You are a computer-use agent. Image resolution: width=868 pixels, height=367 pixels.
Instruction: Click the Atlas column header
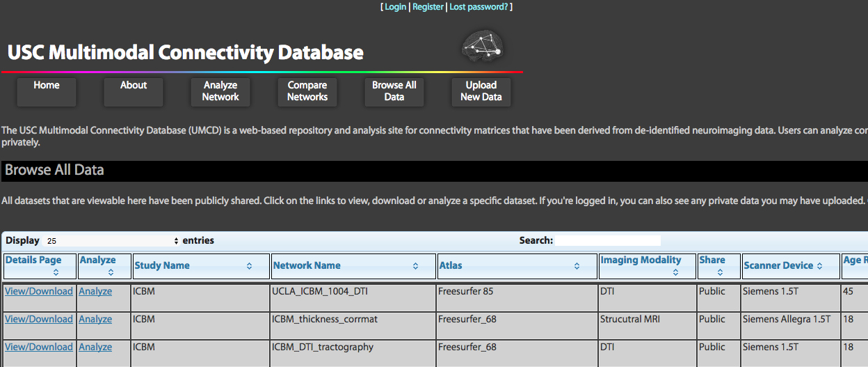coord(517,266)
